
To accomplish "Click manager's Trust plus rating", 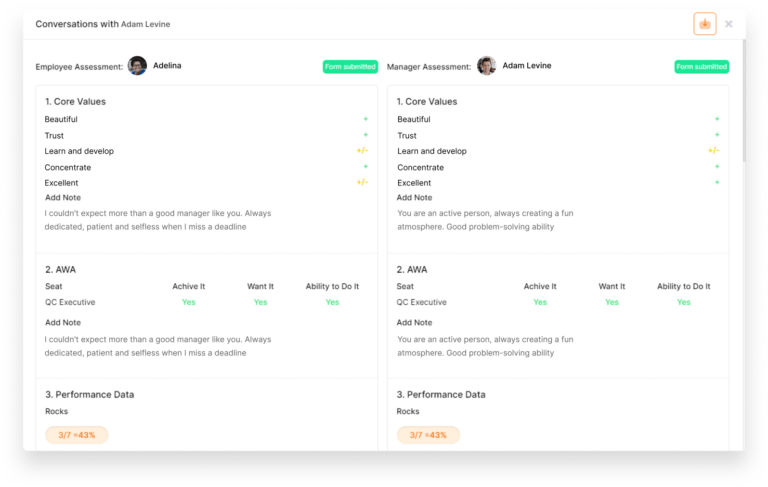I will (x=716, y=135).
